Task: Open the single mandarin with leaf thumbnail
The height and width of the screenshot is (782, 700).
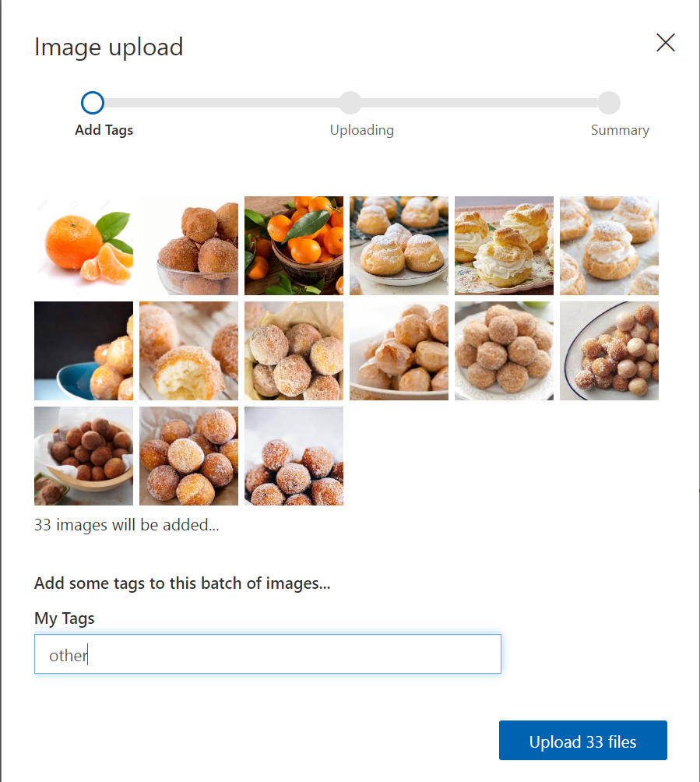Action: pyautogui.click(x=84, y=246)
